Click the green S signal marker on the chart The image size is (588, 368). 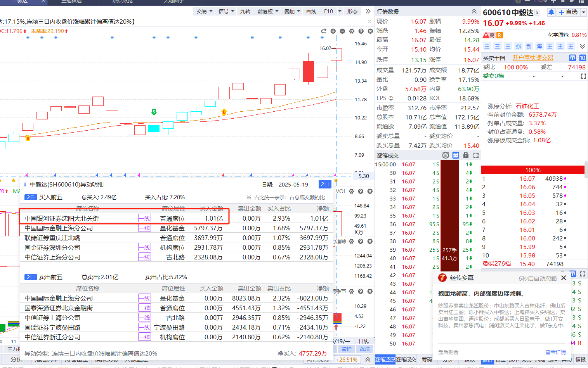154,112
